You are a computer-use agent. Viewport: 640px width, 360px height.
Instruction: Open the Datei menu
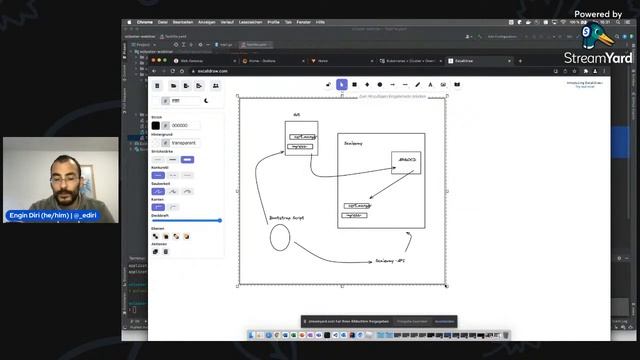163,22
